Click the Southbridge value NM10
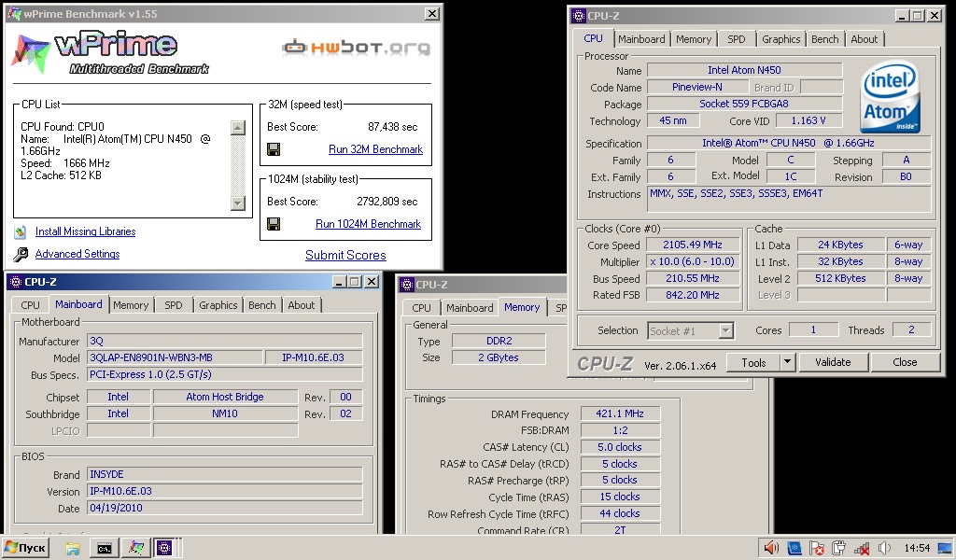This screenshot has height=560, width=956. click(x=225, y=413)
